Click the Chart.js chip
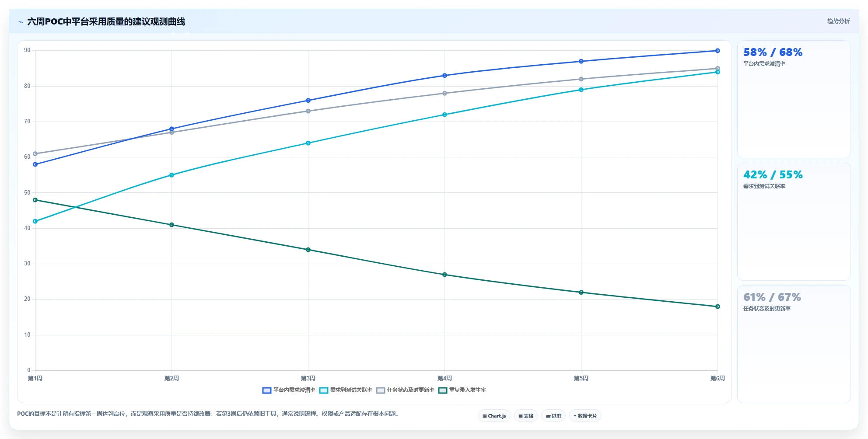This screenshot has width=868, height=439. point(494,416)
